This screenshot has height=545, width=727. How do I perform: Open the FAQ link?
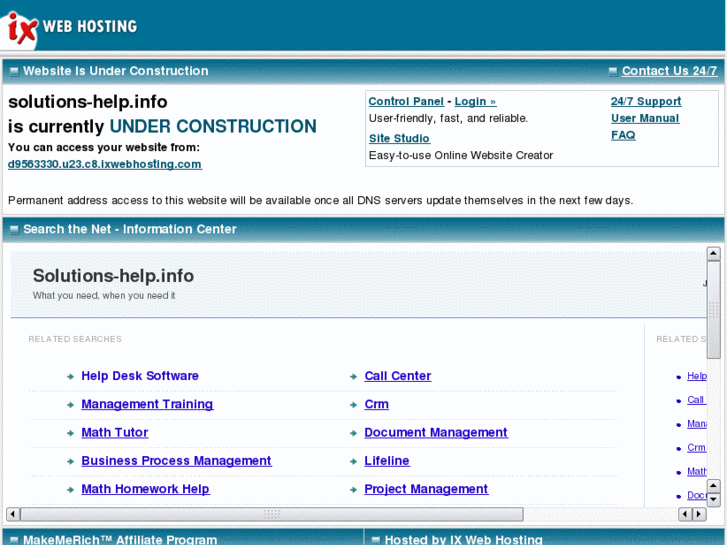[x=623, y=135]
